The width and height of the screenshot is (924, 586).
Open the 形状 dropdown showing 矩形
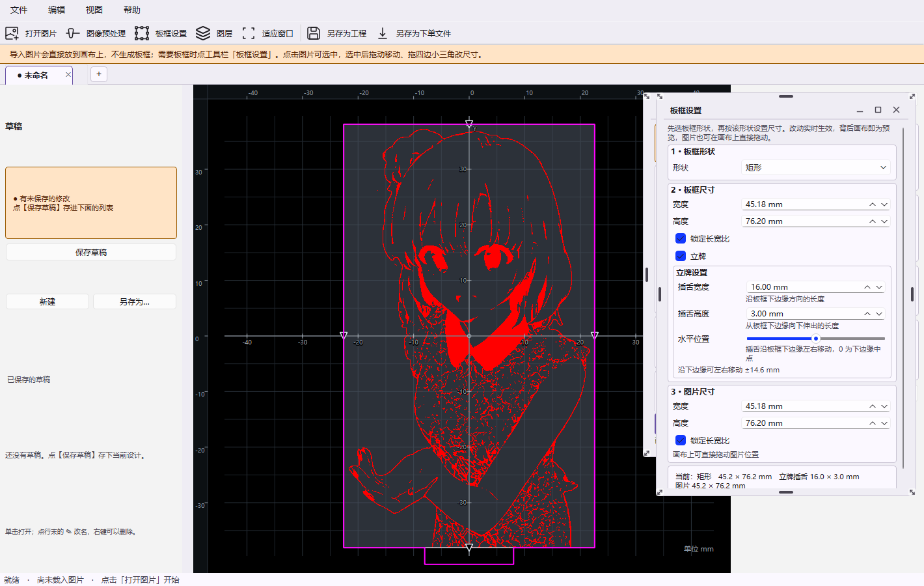[816, 167]
